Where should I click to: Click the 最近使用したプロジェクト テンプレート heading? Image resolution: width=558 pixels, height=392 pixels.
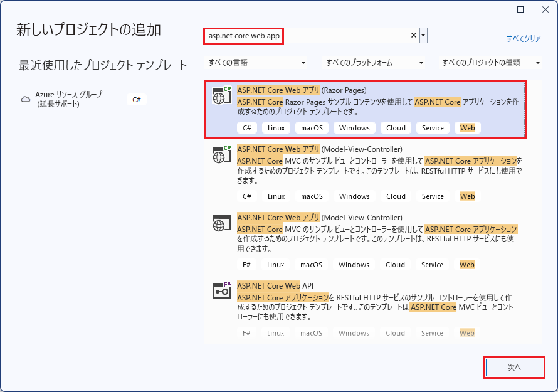103,65
